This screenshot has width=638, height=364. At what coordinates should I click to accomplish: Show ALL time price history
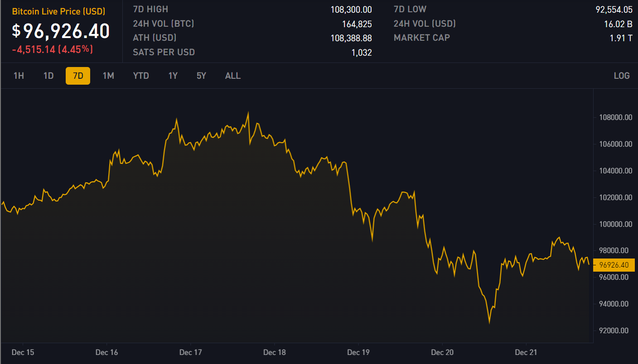[233, 76]
